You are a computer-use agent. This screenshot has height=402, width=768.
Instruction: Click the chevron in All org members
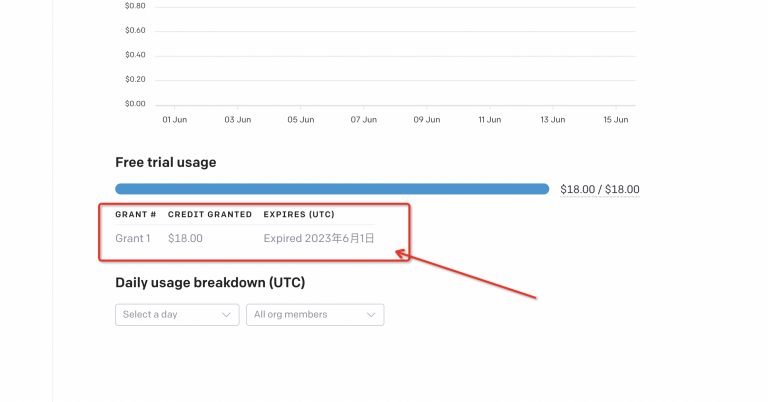click(371, 315)
